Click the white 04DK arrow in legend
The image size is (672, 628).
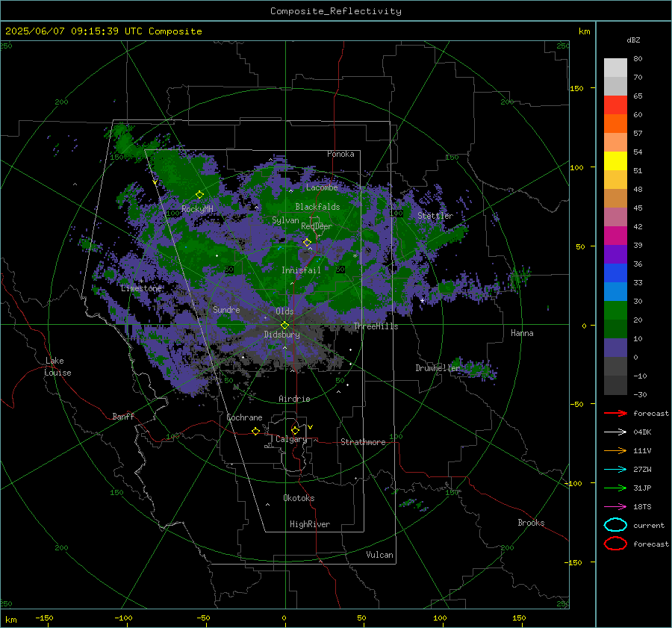(615, 432)
